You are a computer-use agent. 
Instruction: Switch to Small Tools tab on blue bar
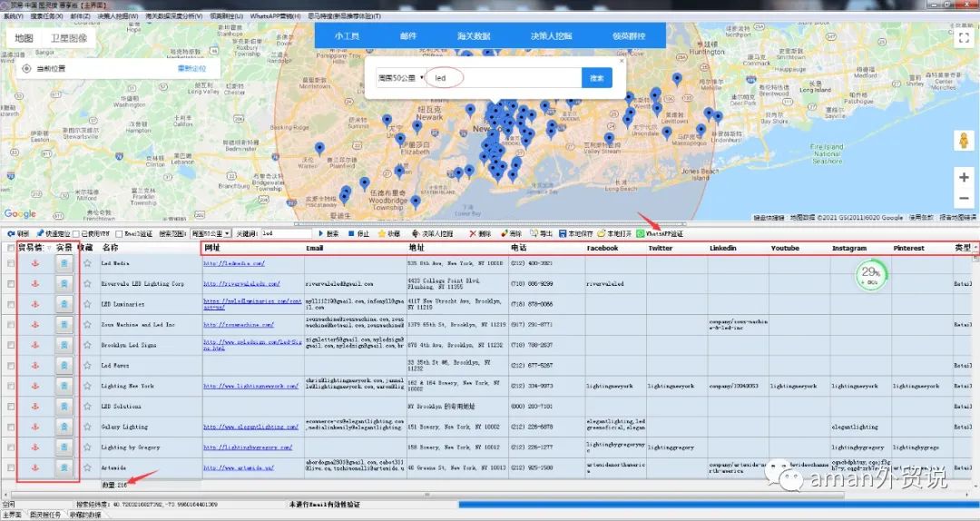coord(347,35)
